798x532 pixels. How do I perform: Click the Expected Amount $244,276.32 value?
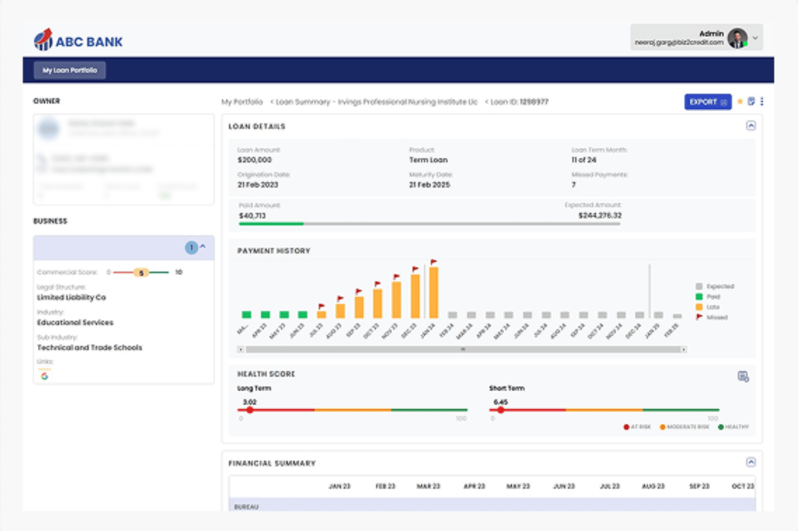[x=600, y=215]
